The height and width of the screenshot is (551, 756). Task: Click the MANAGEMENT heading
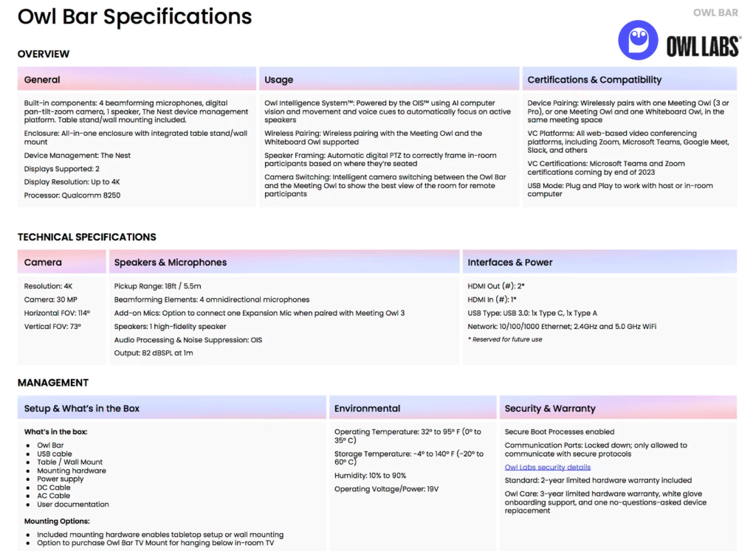pos(53,383)
